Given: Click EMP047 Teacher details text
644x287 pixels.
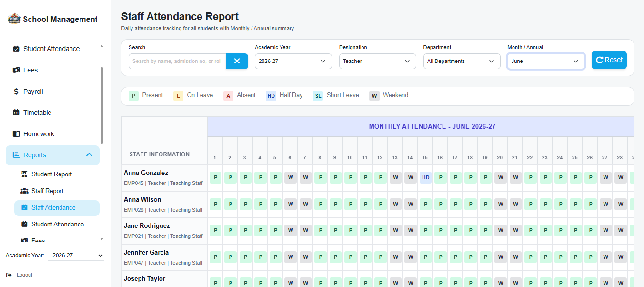Looking at the screenshot, I should pos(163,263).
